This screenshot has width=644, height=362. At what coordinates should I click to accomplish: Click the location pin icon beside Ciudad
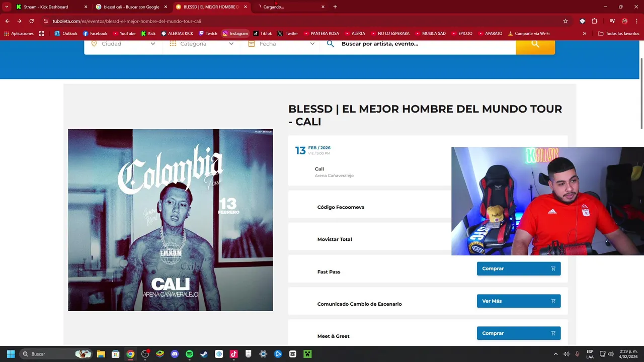coord(94,44)
